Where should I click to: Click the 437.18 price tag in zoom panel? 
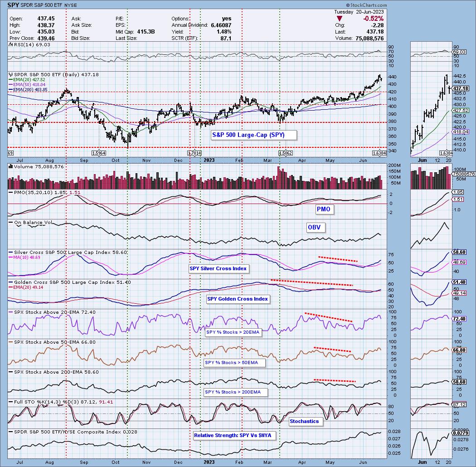pyautogui.click(x=461, y=88)
